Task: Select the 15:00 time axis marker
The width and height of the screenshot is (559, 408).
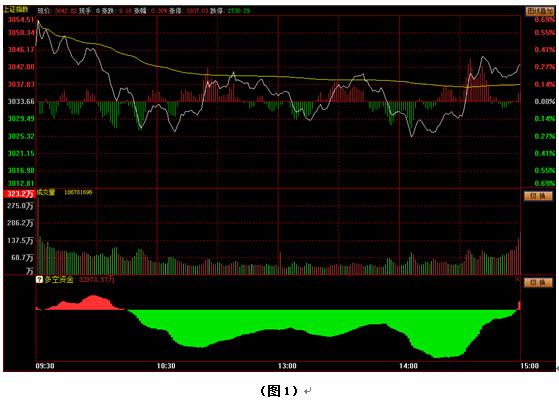Action: click(x=530, y=366)
